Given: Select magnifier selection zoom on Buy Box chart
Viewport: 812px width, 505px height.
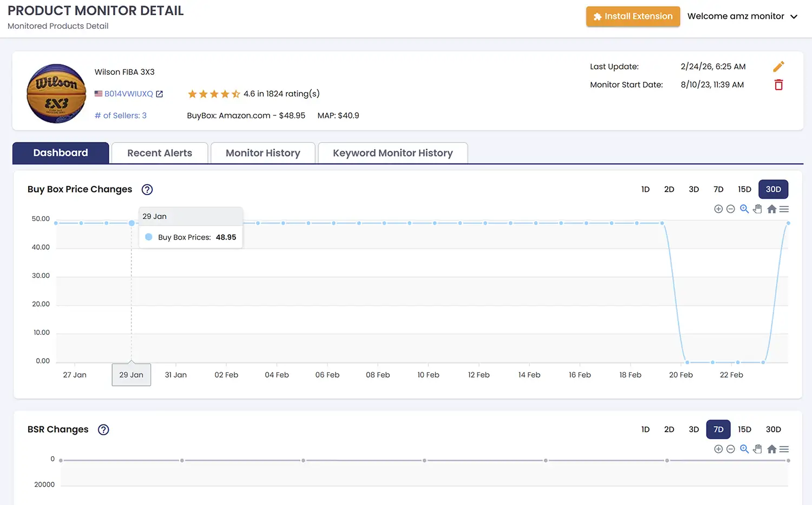Looking at the screenshot, I should tap(744, 209).
